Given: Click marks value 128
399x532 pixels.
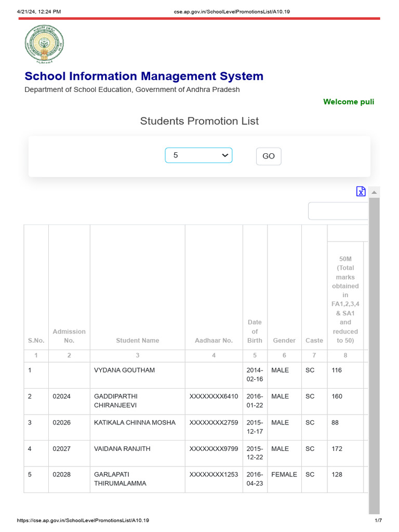Looking at the screenshot, I should pyautogui.click(x=337, y=474).
